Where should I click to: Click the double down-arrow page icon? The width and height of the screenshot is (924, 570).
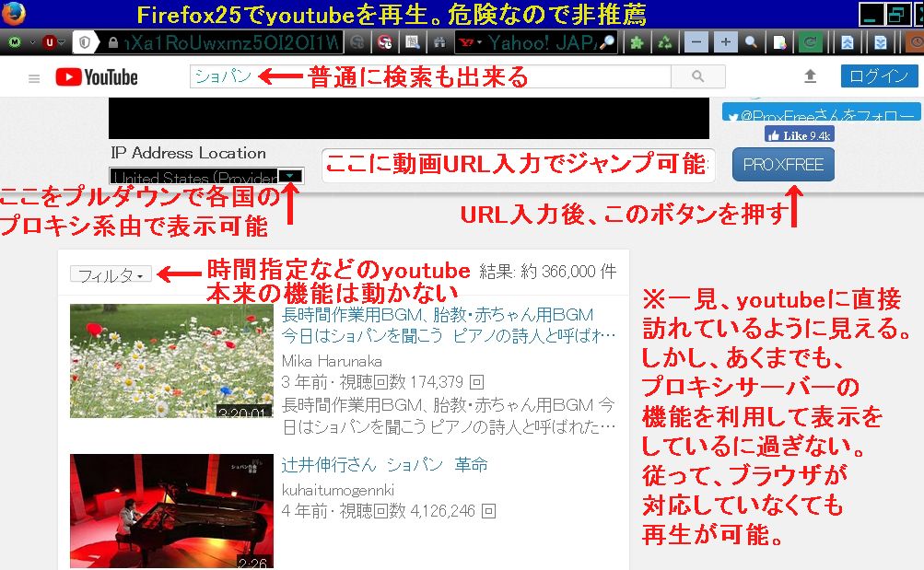point(881,42)
